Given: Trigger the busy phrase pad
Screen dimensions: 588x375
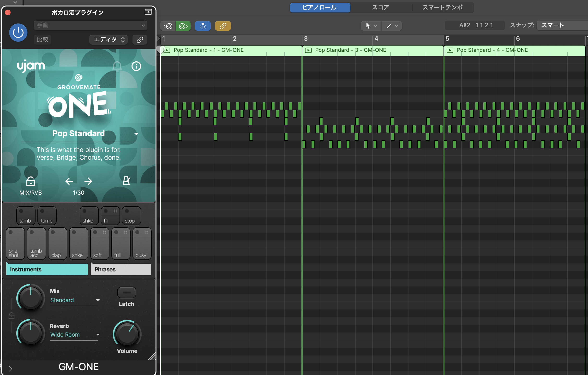Looking at the screenshot, I should [142, 244].
